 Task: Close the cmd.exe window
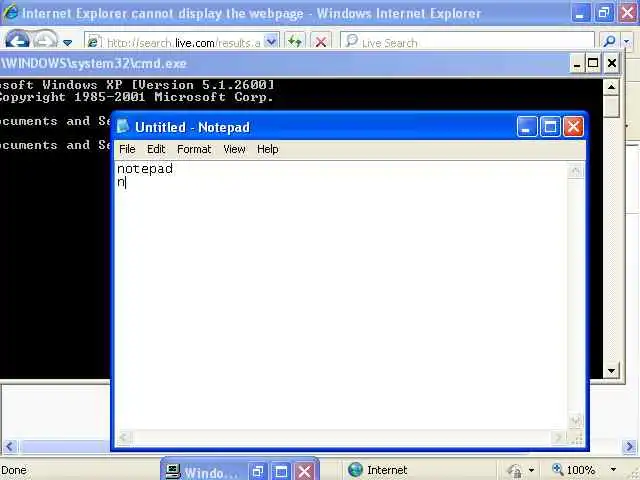[611, 64]
